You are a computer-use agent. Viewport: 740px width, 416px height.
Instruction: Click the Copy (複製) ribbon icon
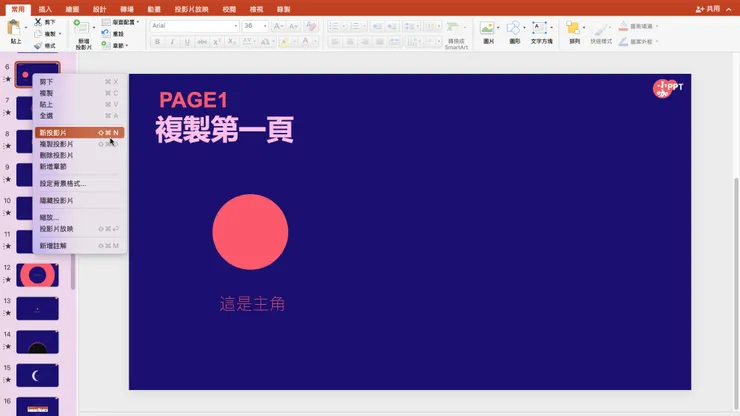(38, 34)
